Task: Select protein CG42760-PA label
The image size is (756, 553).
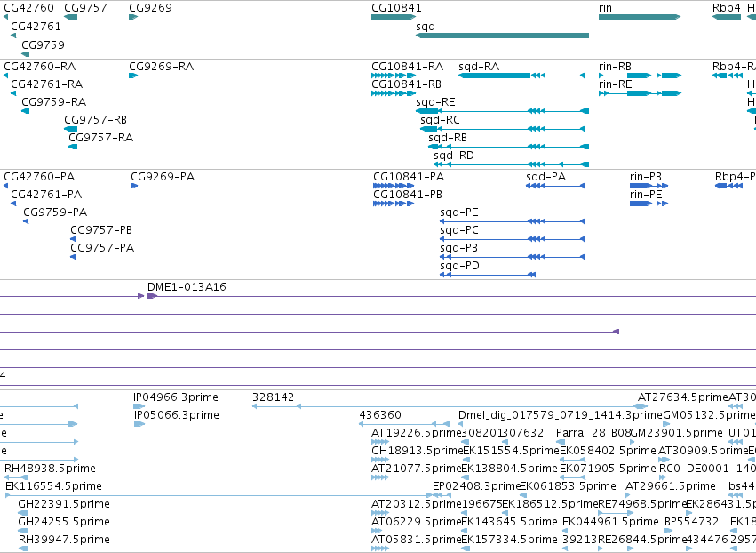Action: 39,177
